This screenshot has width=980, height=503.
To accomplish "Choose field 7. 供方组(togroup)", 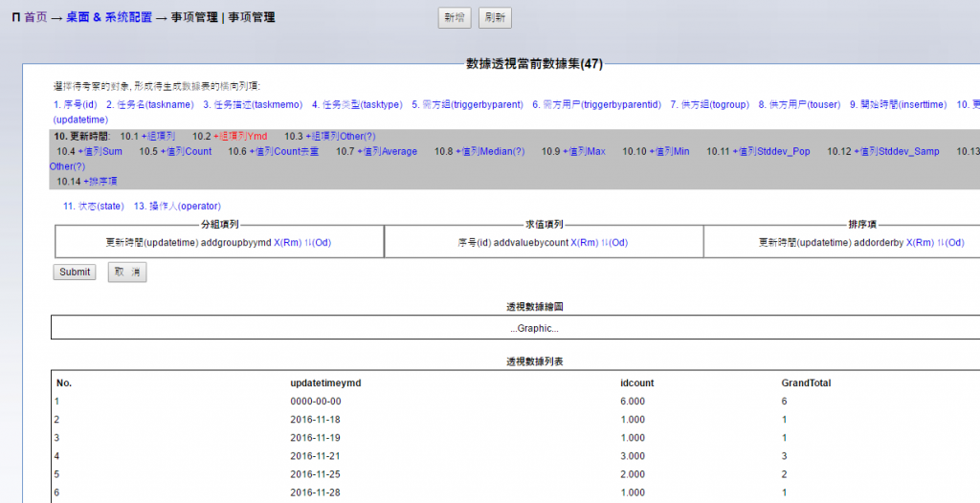I will coord(709,104).
